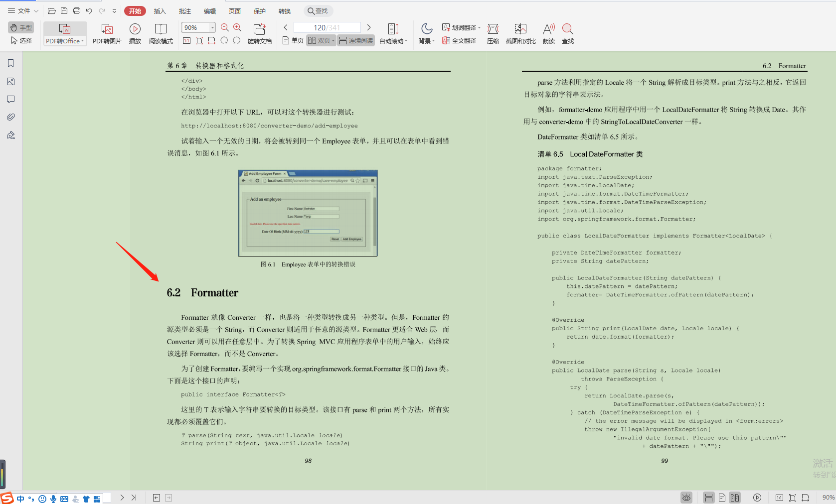Open the signature panel in the sidebar

(11, 135)
